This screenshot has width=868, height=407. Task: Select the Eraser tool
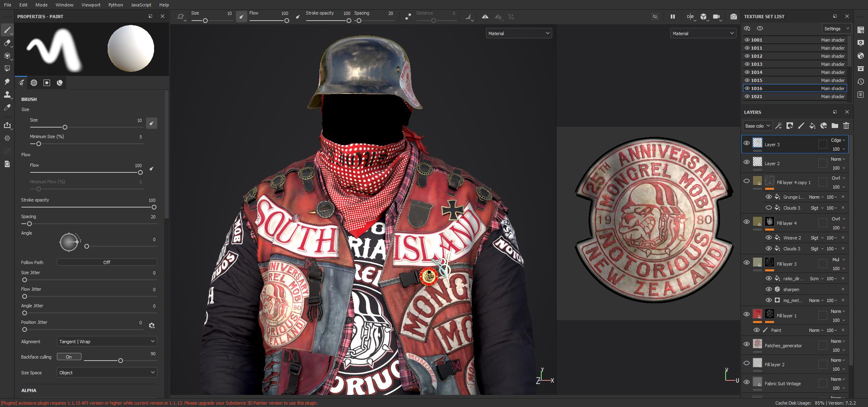point(7,43)
